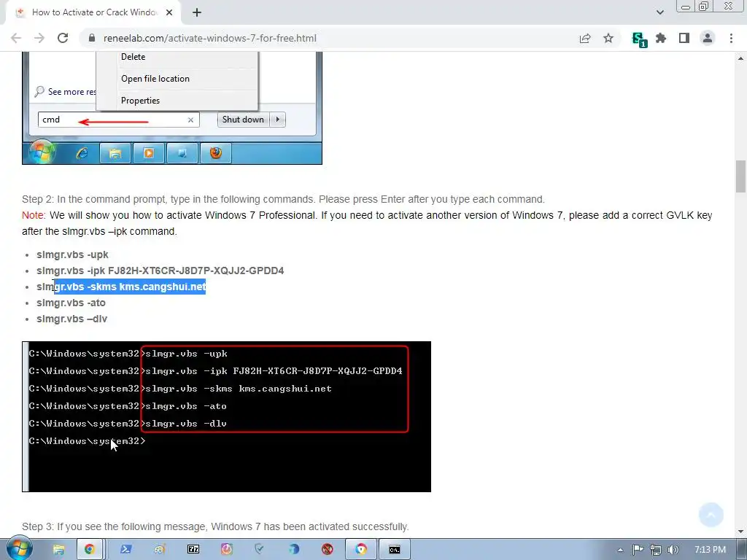Reload the reneelab page

(63, 38)
